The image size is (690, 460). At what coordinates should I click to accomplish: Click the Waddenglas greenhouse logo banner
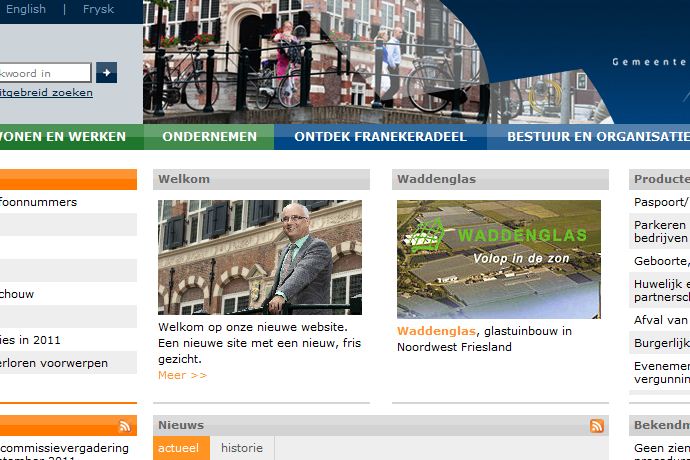click(x=498, y=259)
